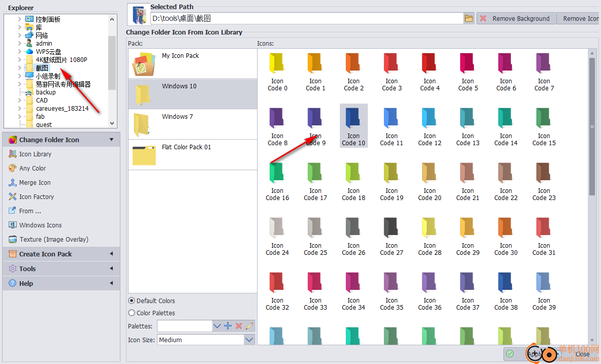Select the 4K壁纸图片 1080P folder
The image size is (601, 364).
click(x=61, y=60)
